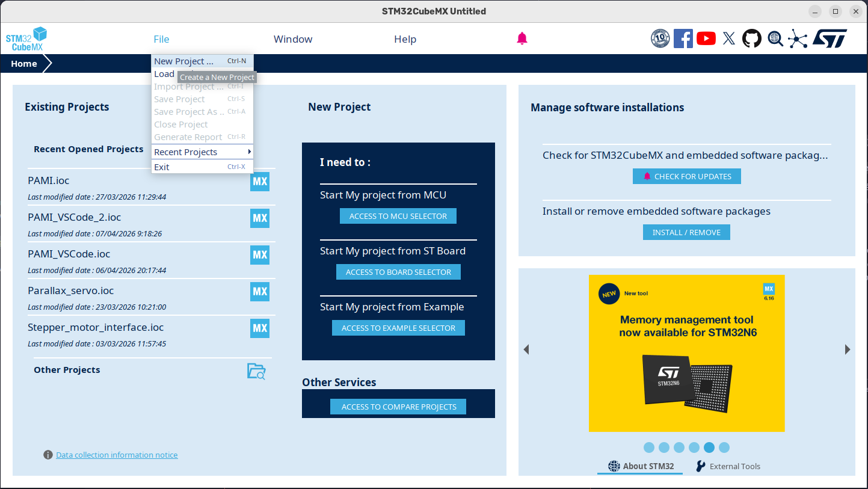Click CHECK FOR UPDATES button
The height and width of the screenshot is (489, 868).
pyautogui.click(x=687, y=176)
